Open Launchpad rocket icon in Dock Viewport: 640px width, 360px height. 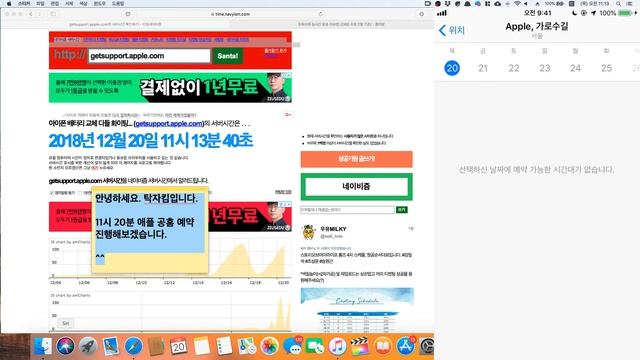pyautogui.click(x=88, y=347)
